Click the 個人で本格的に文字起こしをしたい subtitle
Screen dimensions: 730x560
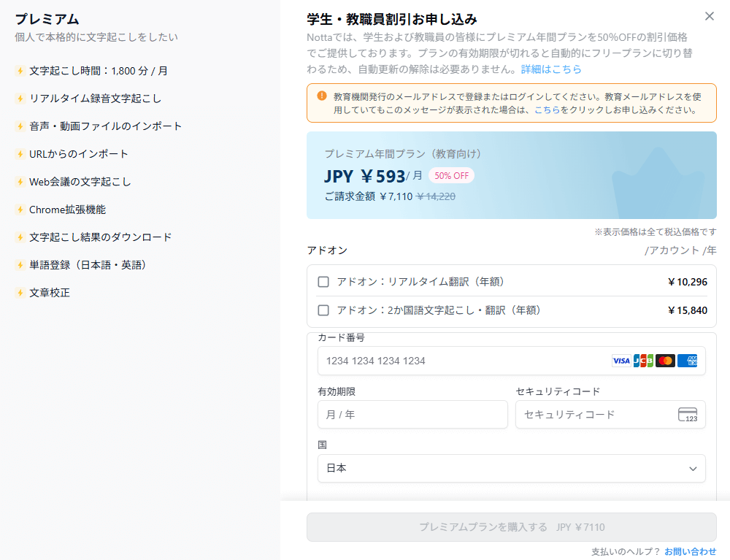(x=96, y=37)
